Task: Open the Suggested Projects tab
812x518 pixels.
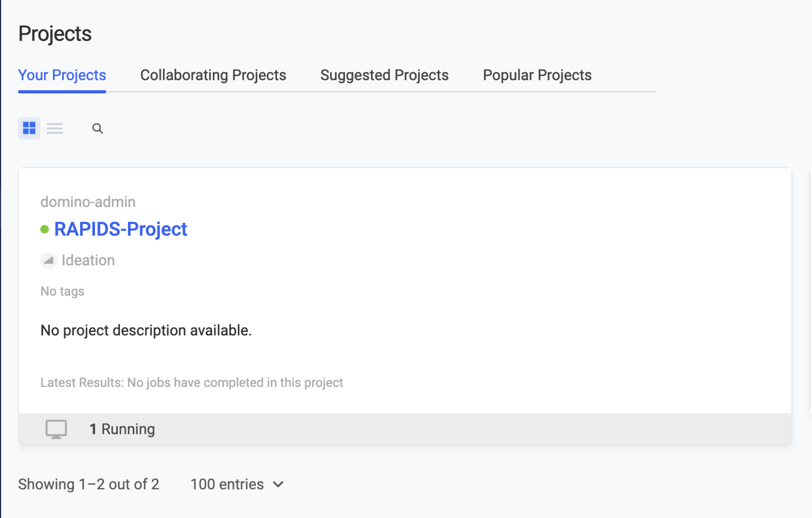Action: [x=384, y=75]
